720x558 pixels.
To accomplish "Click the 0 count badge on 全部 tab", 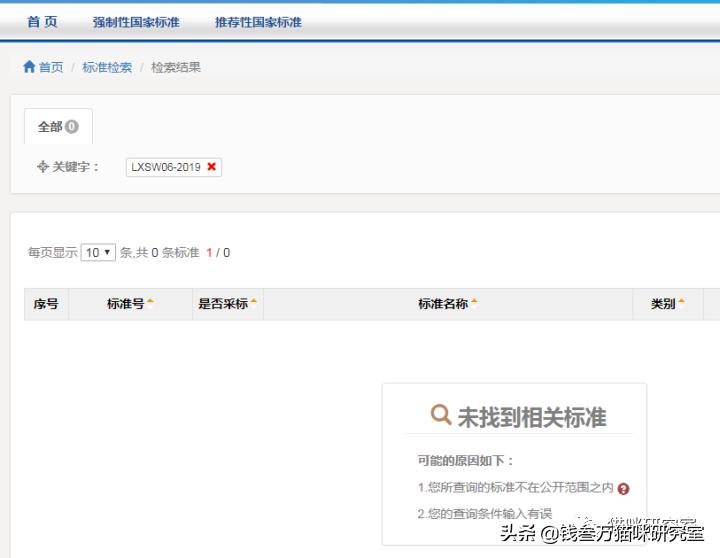I will tap(72, 126).
